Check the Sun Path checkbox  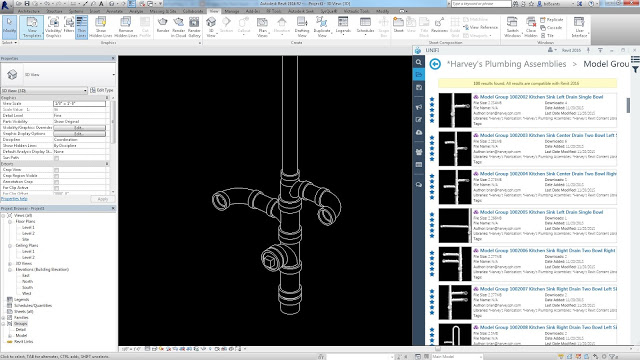tap(56, 158)
